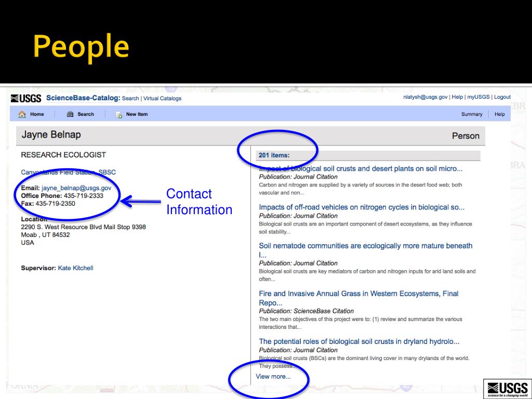Viewport: 532px width, 399px height.
Task: Click the USGS logo in page header
Action: (x=26, y=98)
